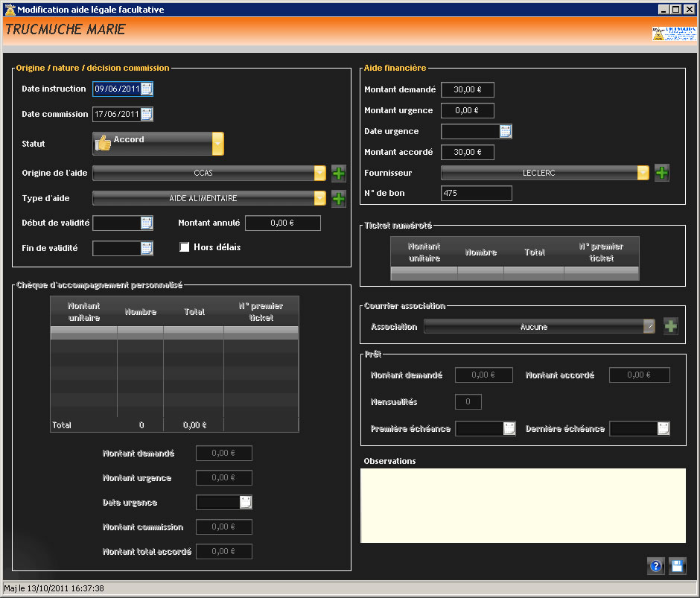Add new Fournisseur with green plus
Viewport: 700px width, 598px height.
pyautogui.click(x=661, y=173)
